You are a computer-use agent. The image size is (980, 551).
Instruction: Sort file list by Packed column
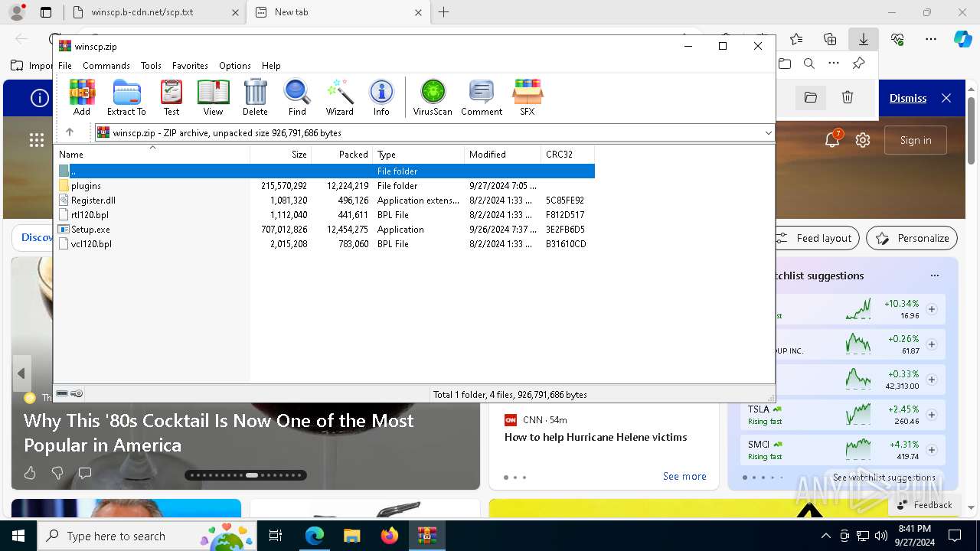click(342, 155)
